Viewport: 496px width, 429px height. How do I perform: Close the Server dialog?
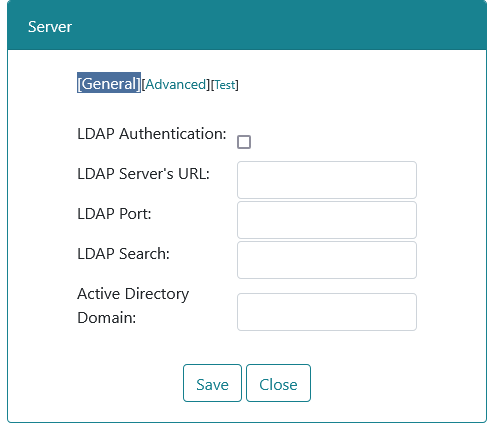(x=278, y=383)
